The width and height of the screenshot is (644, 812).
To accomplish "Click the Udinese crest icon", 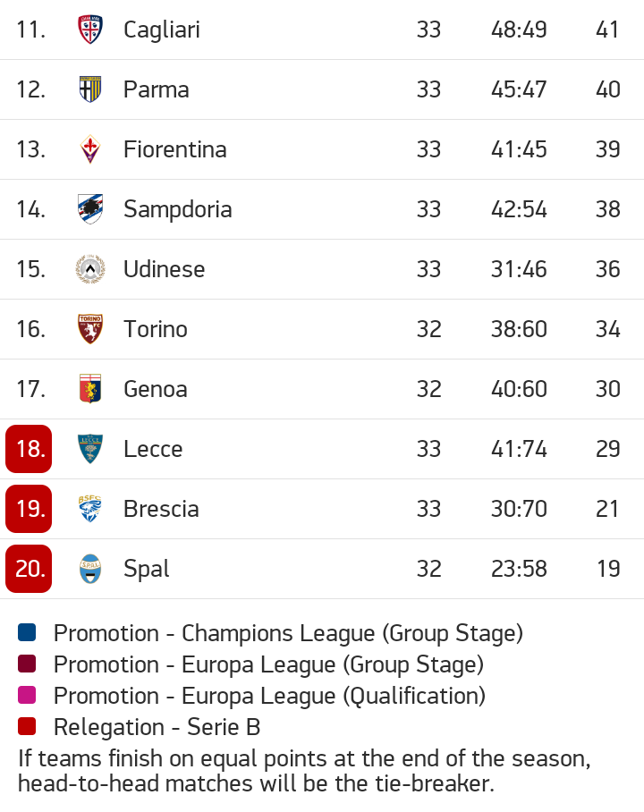I will point(90,269).
